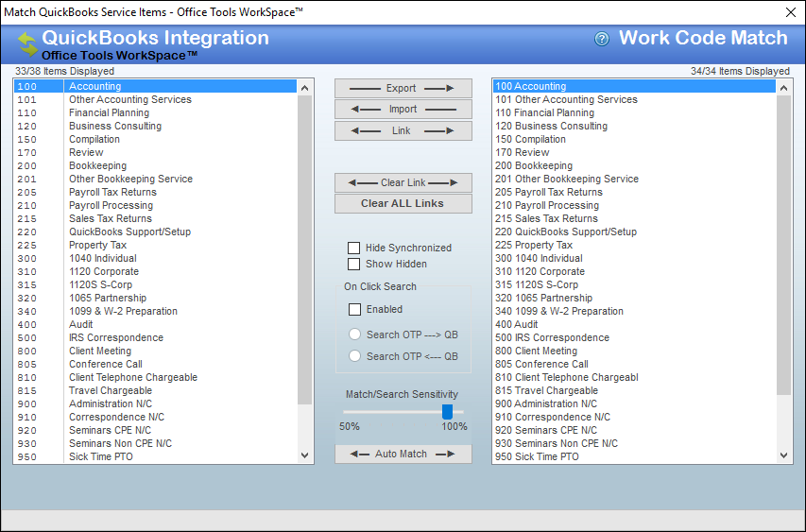Select Property Tax in left list

point(156,245)
